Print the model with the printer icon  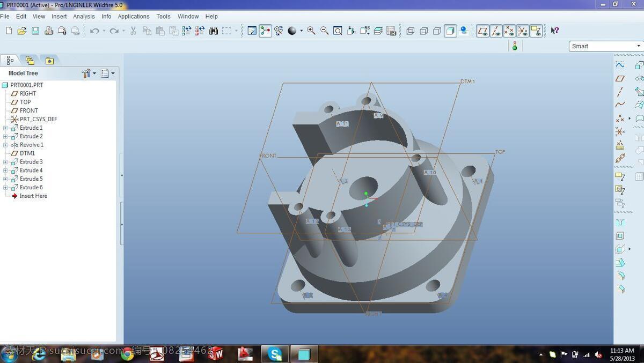49,31
